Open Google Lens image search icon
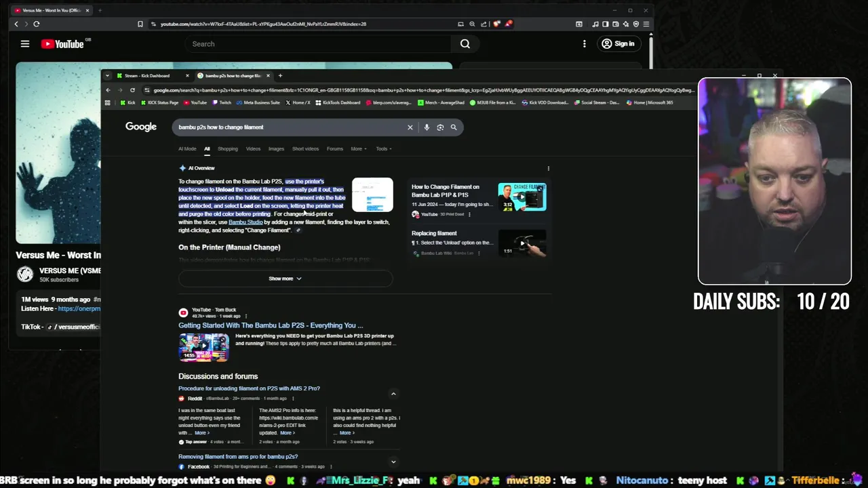The image size is (868, 488). point(440,127)
